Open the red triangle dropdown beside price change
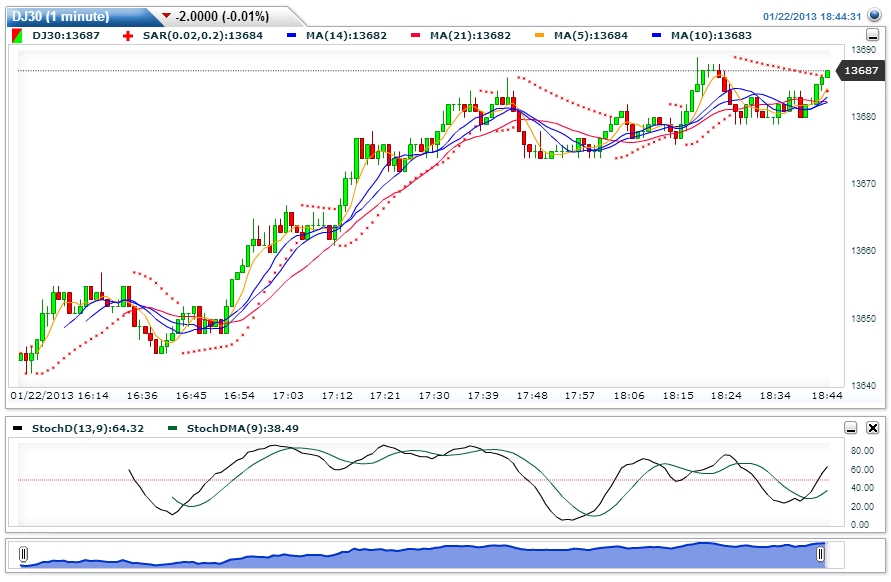Screen dimensions: 891x582 pyautogui.click(x=165, y=15)
